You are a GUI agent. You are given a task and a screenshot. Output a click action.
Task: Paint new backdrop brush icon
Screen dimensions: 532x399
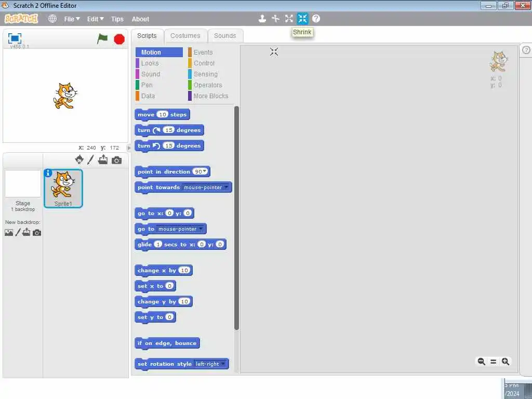point(18,232)
